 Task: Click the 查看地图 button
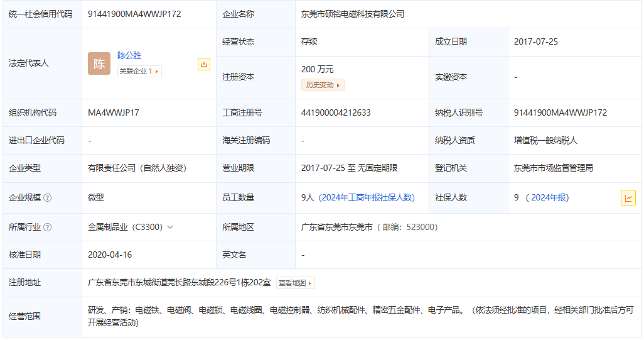(295, 283)
